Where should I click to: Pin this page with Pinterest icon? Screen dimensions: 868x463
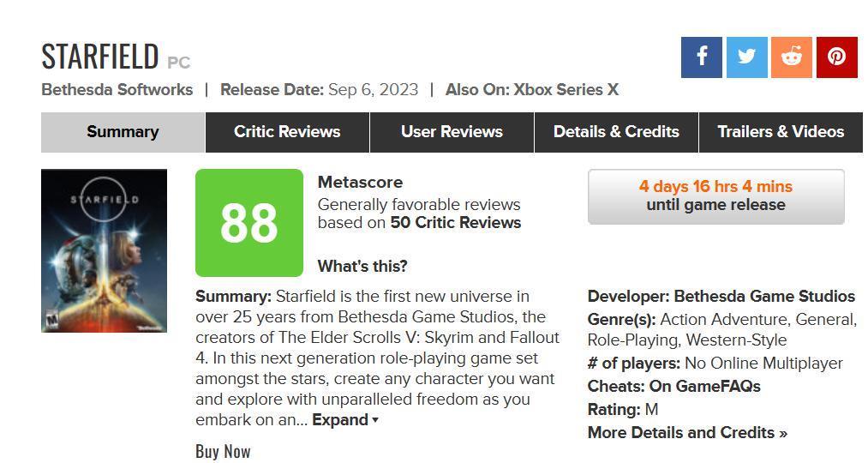836,57
